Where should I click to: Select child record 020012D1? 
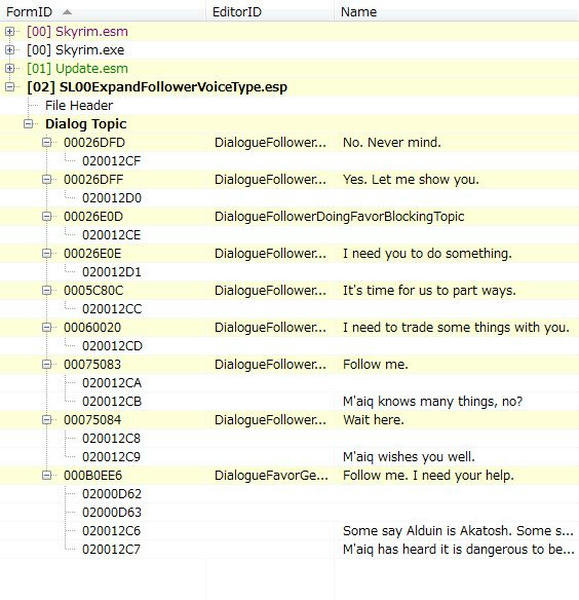coord(112,272)
